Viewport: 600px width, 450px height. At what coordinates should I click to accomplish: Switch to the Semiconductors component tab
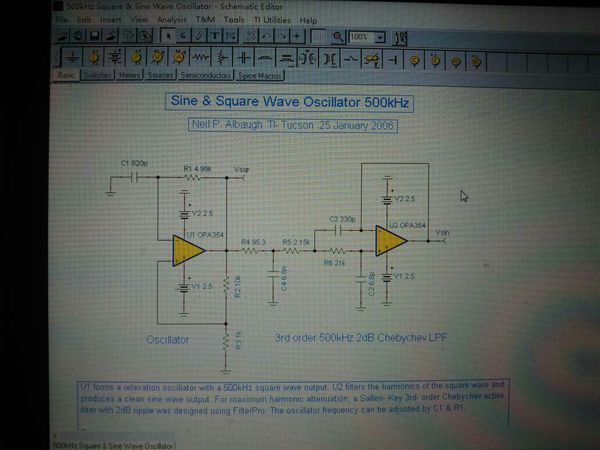(206, 75)
